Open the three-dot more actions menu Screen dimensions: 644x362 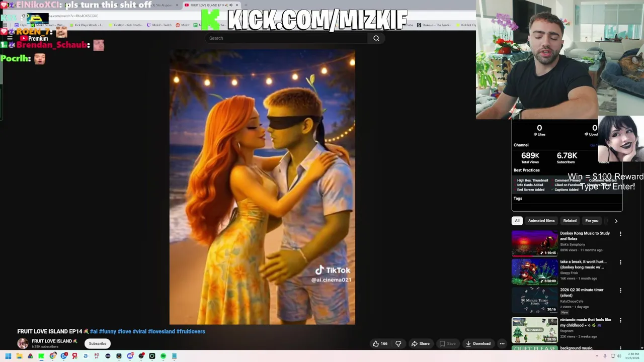(502, 343)
